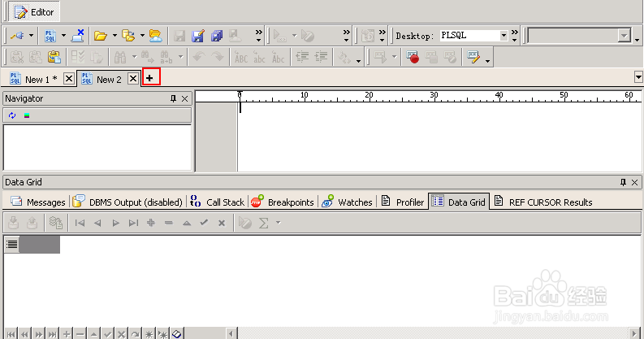
Task: Click the bottom navigator bookmark book icon
Action: (176, 333)
